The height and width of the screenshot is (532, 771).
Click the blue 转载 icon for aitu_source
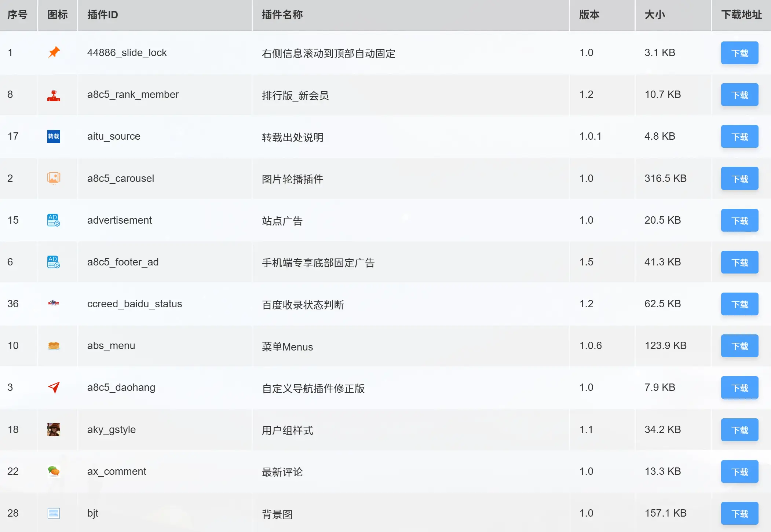click(54, 136)
